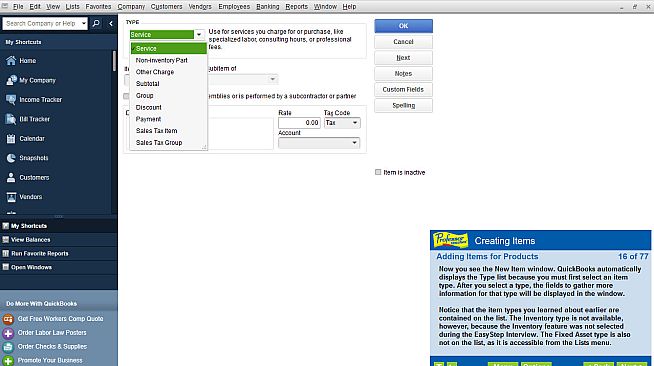The height and width of the screenshot is (366, 654).
Task: Open the Customers icon in sidebar
Action: [x=11, y=177]
